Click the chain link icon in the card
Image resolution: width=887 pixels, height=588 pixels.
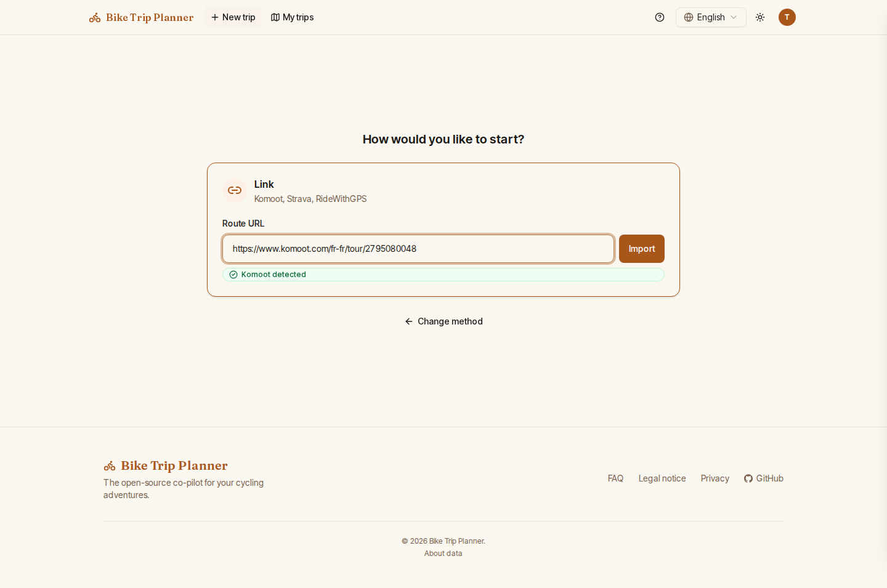point(235,190)
